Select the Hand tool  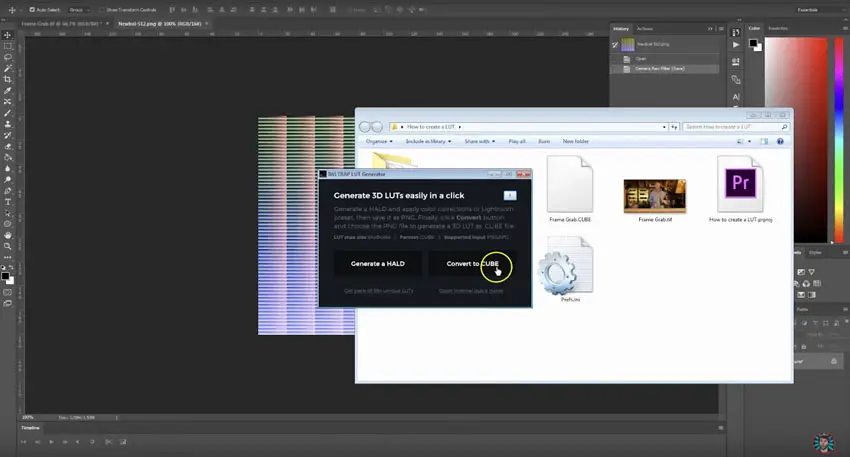click(x=8, y=235)
